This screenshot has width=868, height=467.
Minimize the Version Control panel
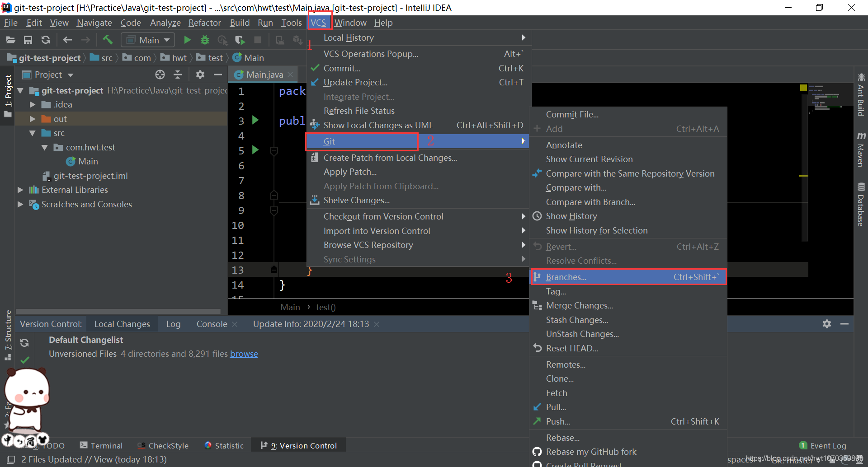(x=844, y=324)
